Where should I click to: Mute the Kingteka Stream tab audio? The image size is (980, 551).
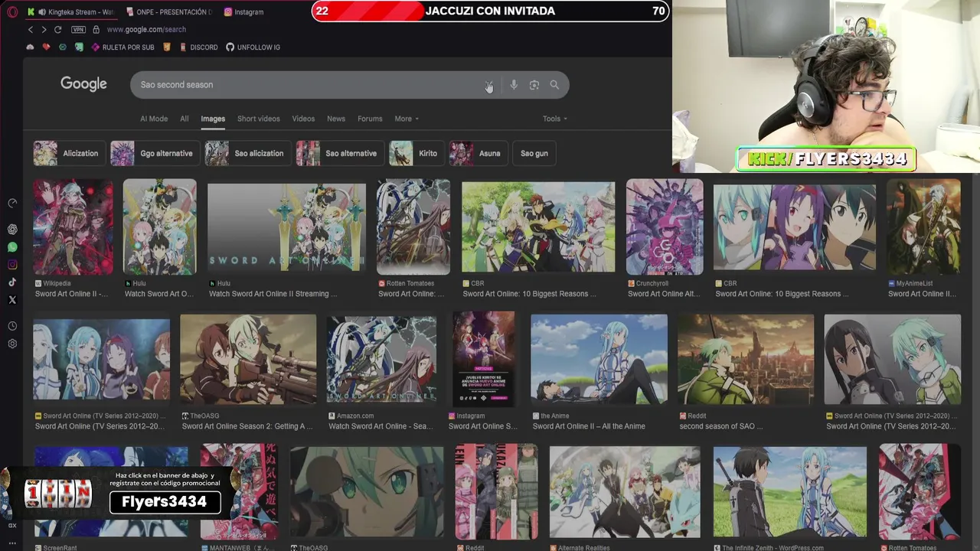click(42, 11)
